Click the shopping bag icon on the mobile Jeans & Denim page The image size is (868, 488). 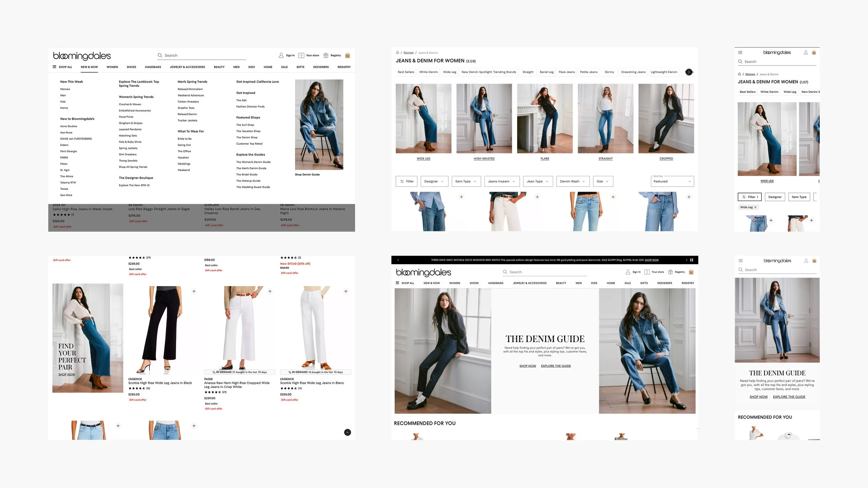(x=814, y=53)
